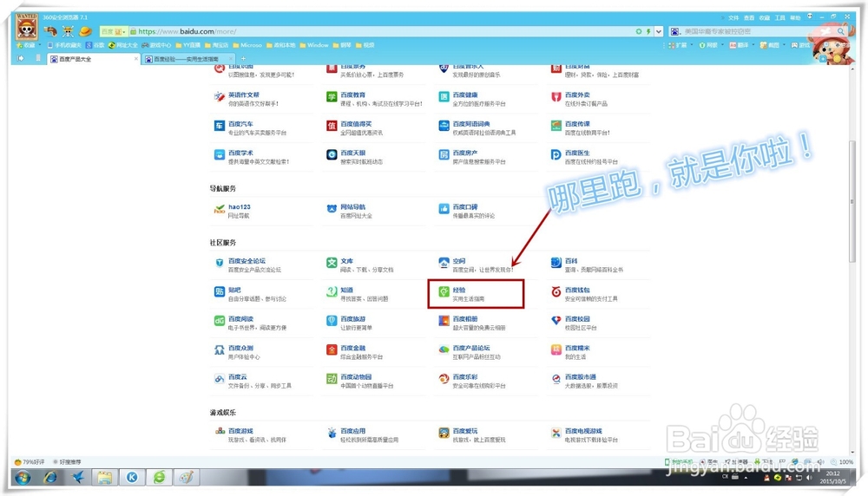Click the 贴吧 icon

[220, 292]
